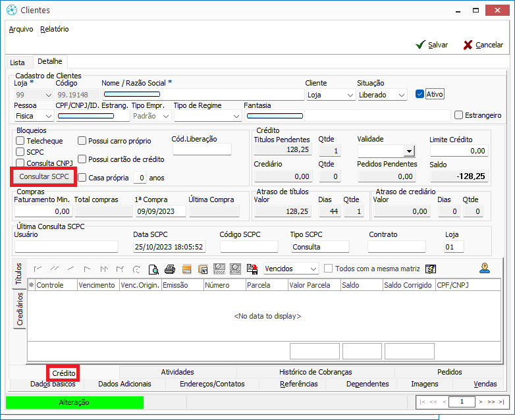Toggle the Consulta CNPJ checkbox
The image size is (515, 420).
click(x=20, y=163)
